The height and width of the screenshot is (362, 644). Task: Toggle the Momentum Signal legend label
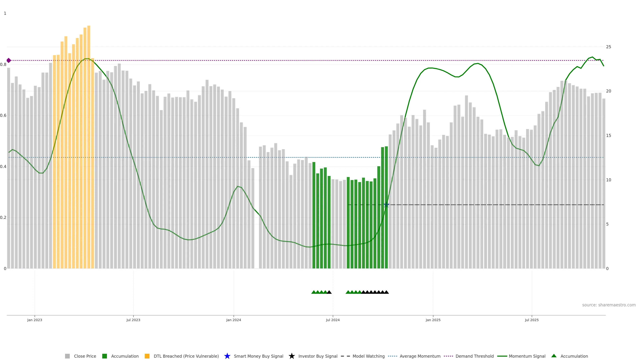tap(527, 356)
